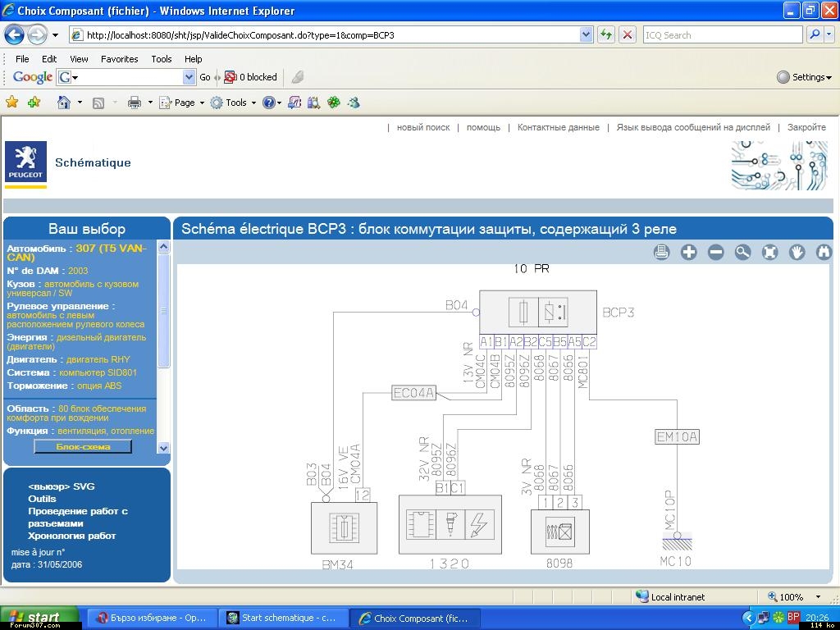The width and height of the screenshot is (840, 630).
Task: Click the 'Outils' link
Action: [x=42, y=499]
